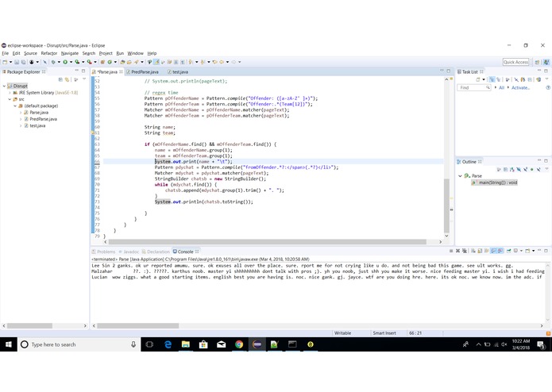Screen dimensions: 552x392
Task: Collapse the Parse class in Outline
Action: pos(460,176)
